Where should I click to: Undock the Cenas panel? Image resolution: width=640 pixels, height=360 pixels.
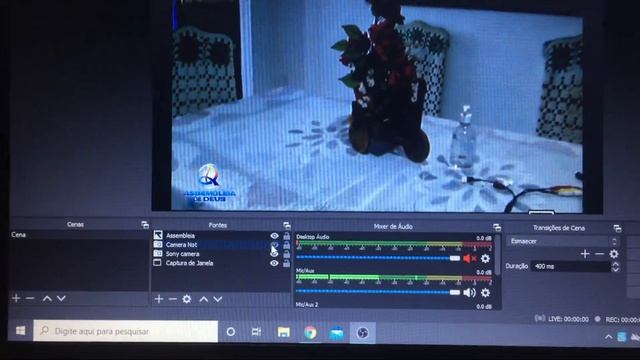[144, 224]
